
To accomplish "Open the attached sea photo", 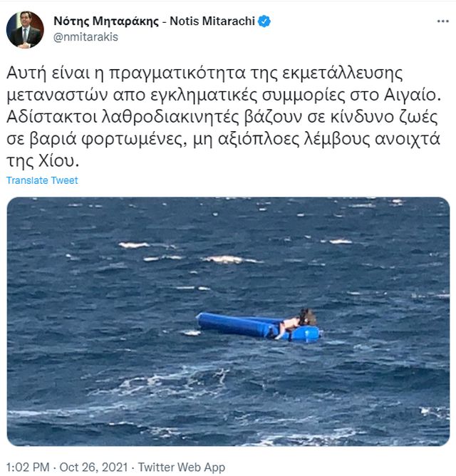I will tap(228, 321).
